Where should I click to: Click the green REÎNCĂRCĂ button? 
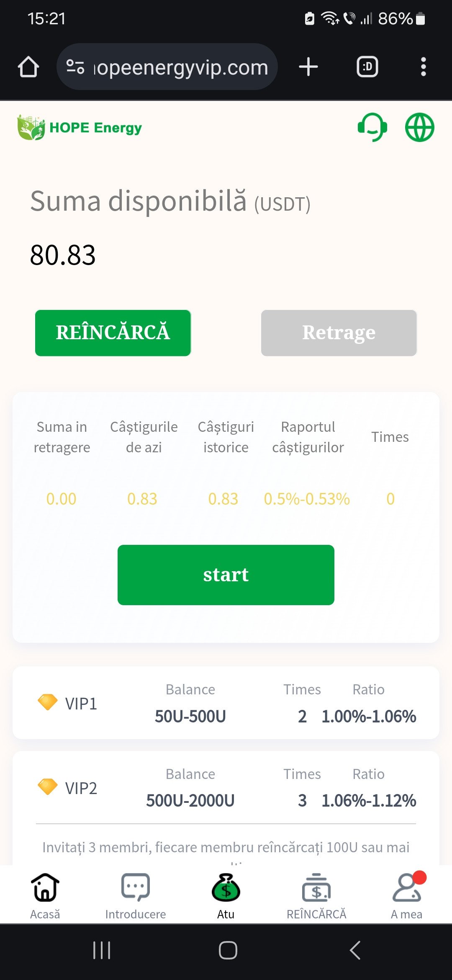[113, 333]
